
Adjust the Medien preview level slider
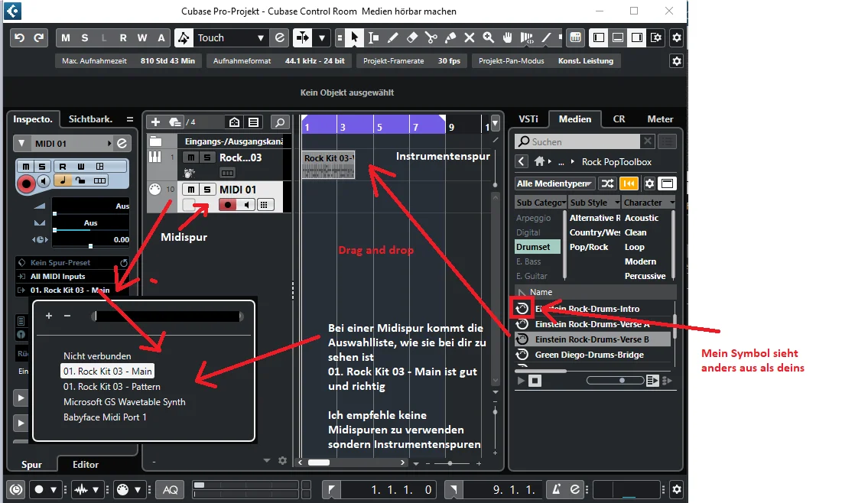pos(616,380)
